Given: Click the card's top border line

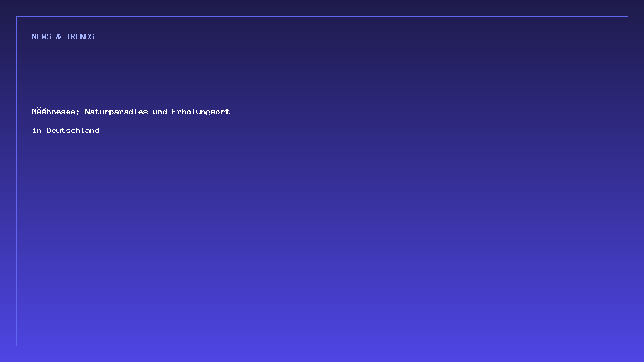Looking at the screenshot, I should tap(322, 16).
